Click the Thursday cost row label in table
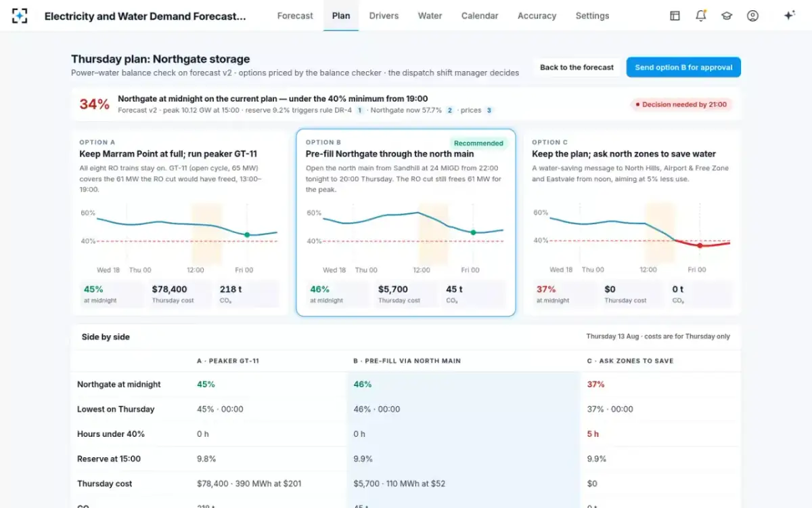 (x=105, y=484)
